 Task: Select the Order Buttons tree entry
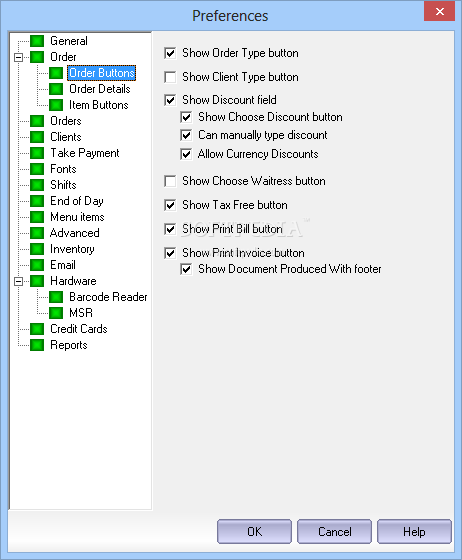(102, 73)
